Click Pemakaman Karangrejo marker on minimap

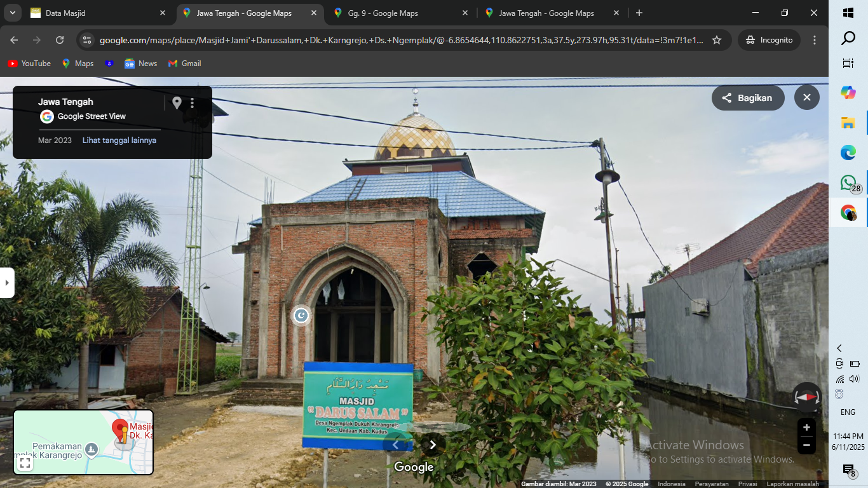(92, 450)
